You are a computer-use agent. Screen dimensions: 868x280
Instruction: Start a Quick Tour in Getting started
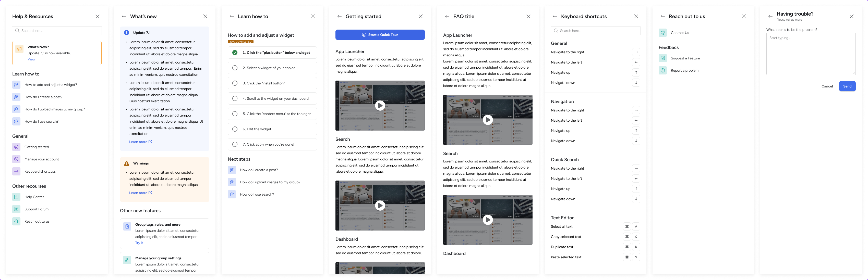point(380,35)
